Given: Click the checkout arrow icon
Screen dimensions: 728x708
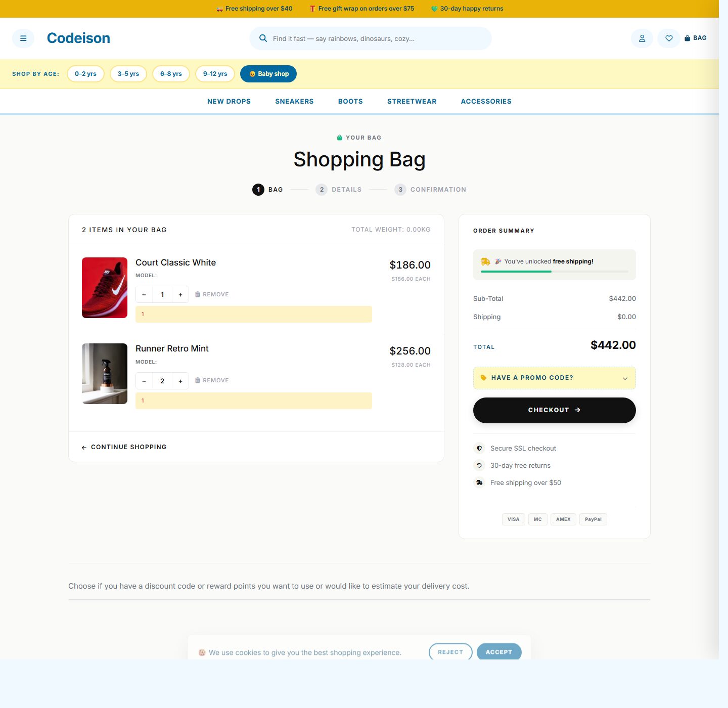Looking at the screenshot, I should pyautogui.click(x=577, y=410).
